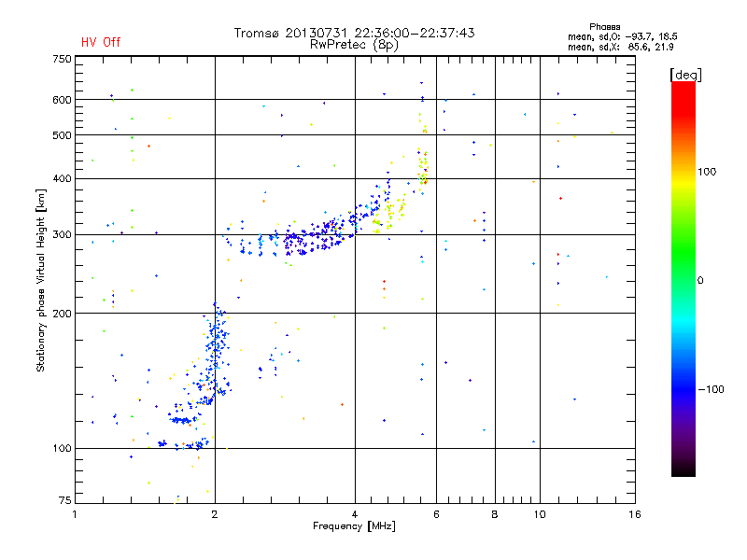
Task: Click the y-axis tick label '600'
Action: (x=63, y=100)
